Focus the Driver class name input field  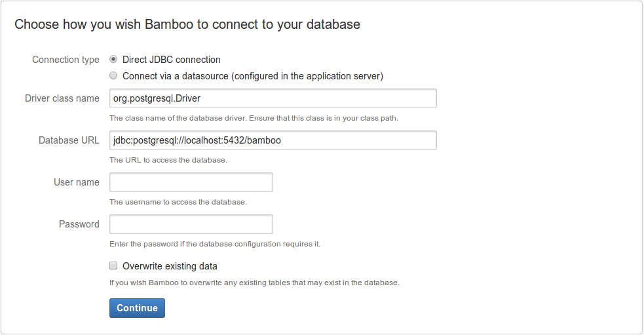[x=273, y=98]
